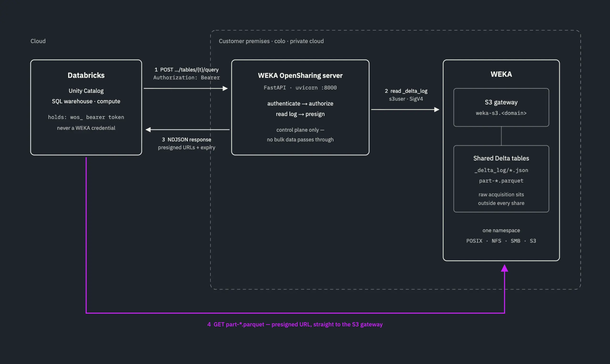Viewport: 610px width, 364px height.
Task: Click 'never a WEKA credential' note
Action: point(86,128)
